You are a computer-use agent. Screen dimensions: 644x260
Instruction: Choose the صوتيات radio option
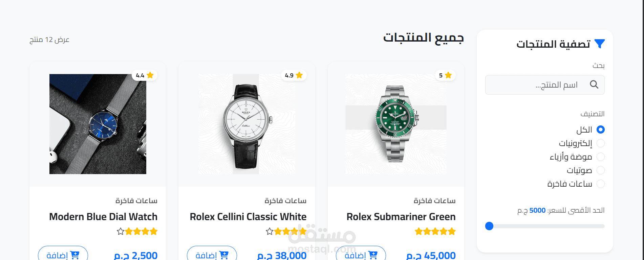601,170
